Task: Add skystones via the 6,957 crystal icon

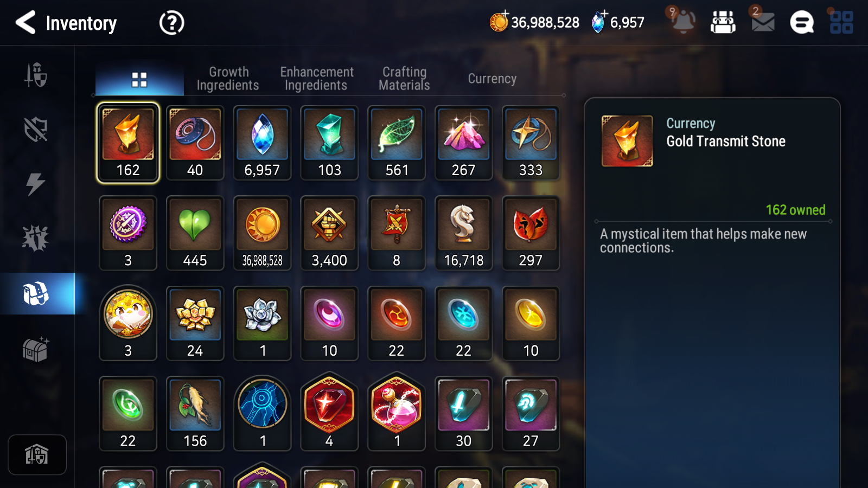Action: [x=598, y=22]
